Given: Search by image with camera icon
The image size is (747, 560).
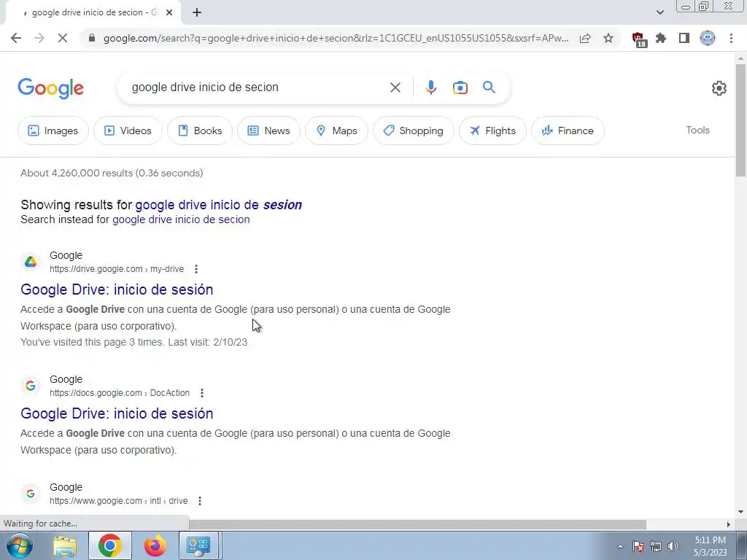Looking at the screenshot, I should (460, 87).
